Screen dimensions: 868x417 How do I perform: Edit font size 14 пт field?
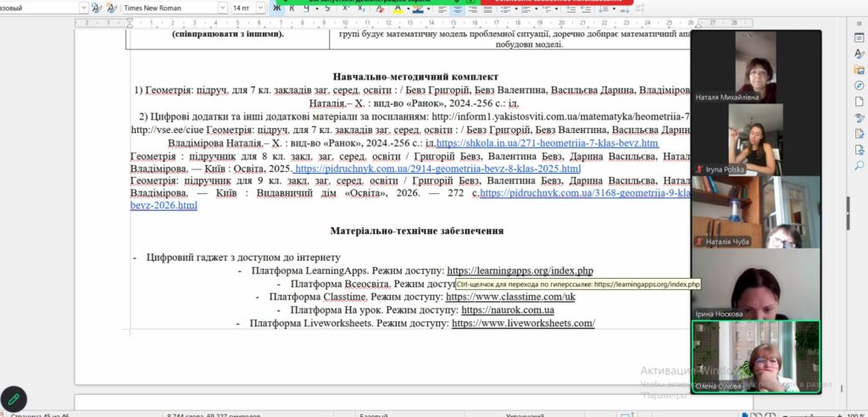pyautogui.click(x=243, y=8)
